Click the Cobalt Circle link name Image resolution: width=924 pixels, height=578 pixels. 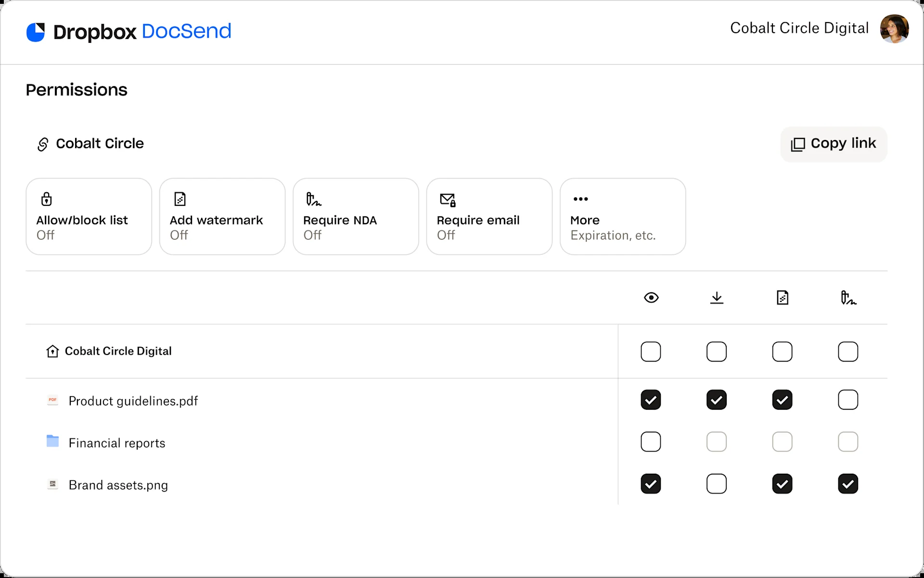coord(100,143)
